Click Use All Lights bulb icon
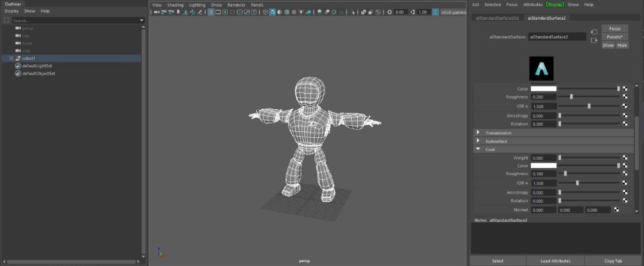The image size is (644, 266). 301,13
